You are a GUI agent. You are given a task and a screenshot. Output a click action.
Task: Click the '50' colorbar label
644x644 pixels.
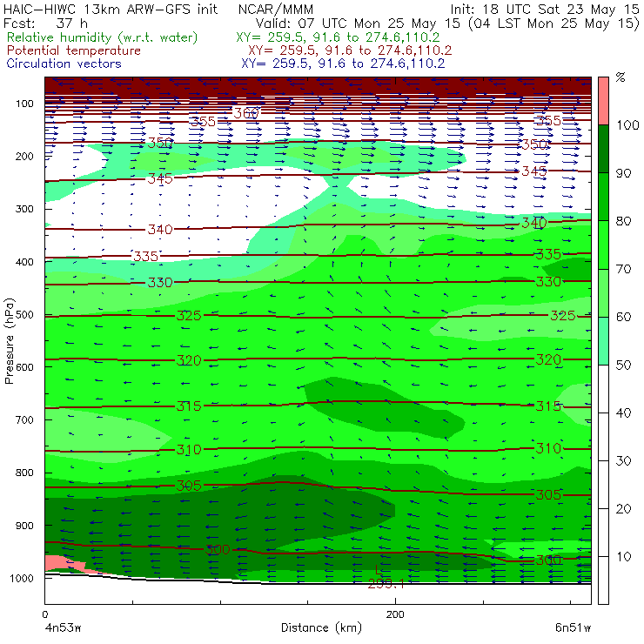coord(623,366)
